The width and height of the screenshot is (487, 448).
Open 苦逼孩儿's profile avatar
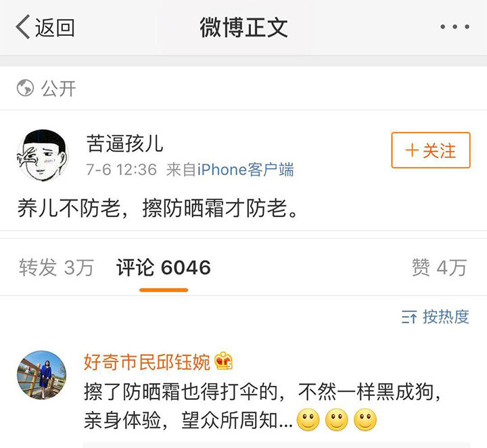pos(42,155)
